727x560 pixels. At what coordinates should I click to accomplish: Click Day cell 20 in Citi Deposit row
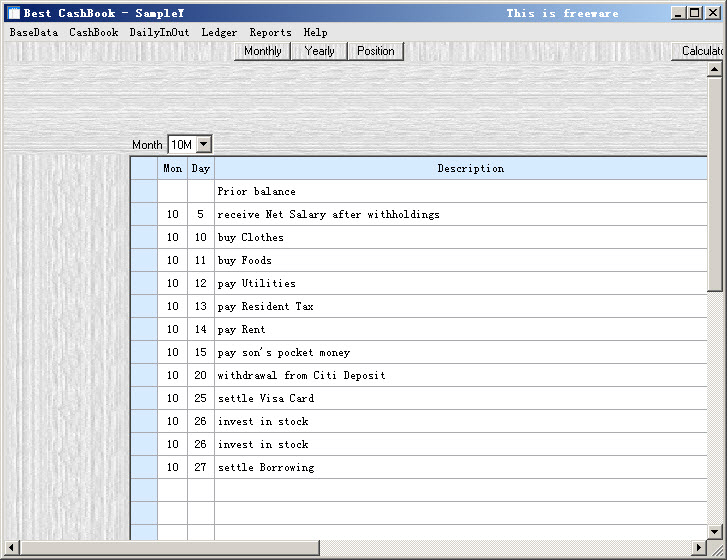coord(201,375)
